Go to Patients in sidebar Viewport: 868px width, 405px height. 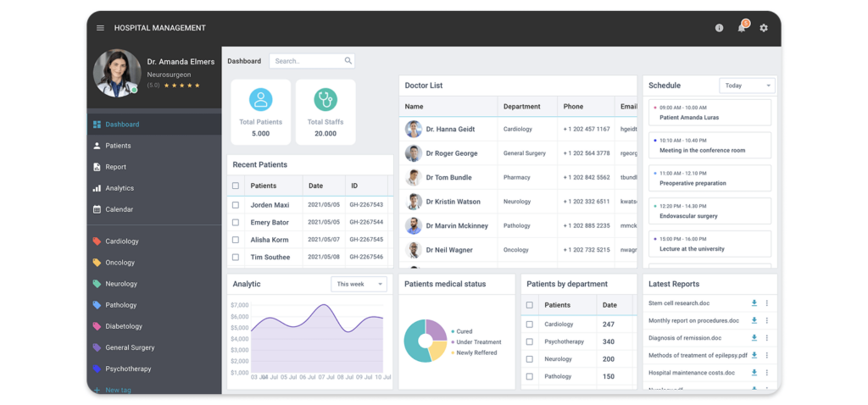click(118, 146)
